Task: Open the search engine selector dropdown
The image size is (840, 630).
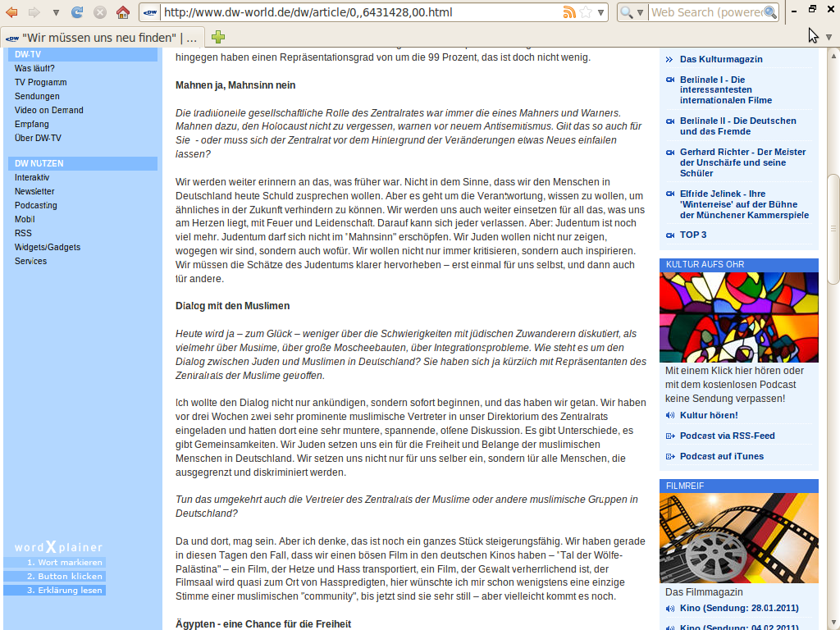Action: tap(632, 12)
